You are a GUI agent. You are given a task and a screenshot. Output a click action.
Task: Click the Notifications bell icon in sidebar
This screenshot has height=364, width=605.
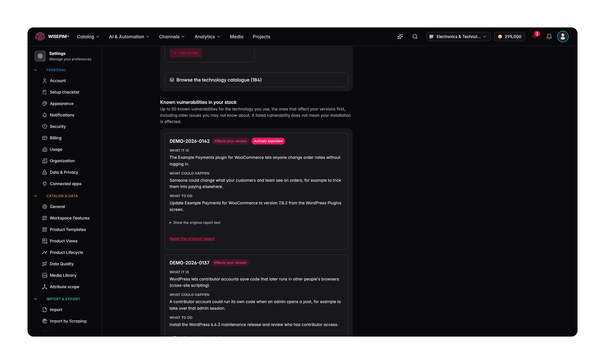pyautogui.click(x=45, y=115)
